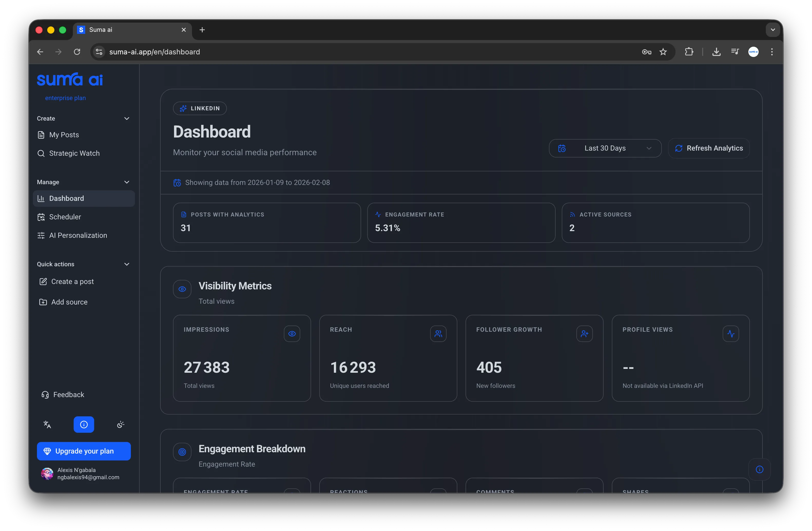Click the browser forward arrow
The width and height of the screenshot is (812, 531).
[59, 52]
